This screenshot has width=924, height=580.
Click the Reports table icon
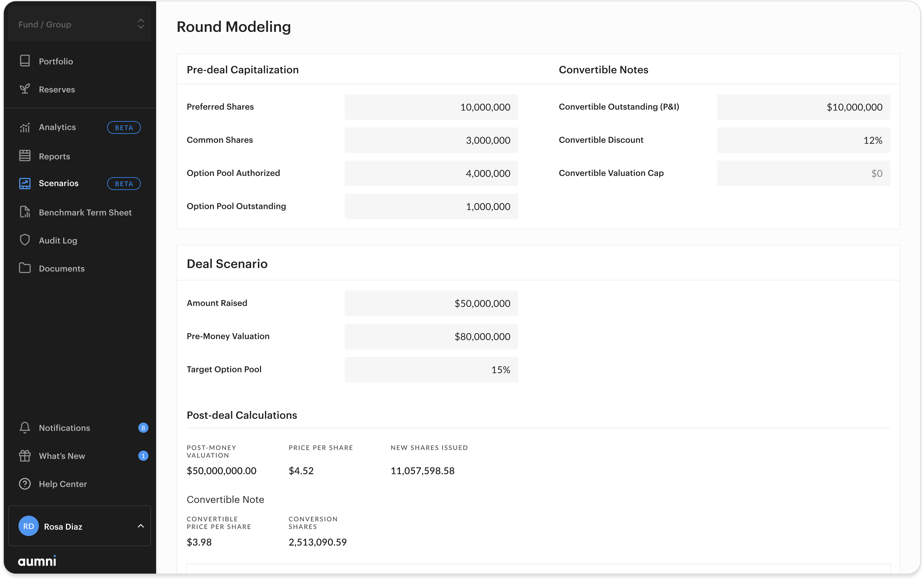tap(25, 156)
